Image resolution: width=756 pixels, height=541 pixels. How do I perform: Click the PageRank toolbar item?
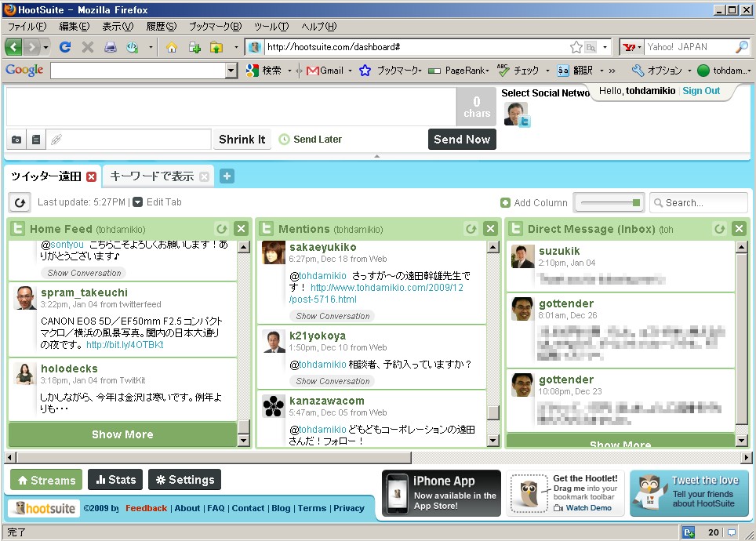pyautogui.click(x=460, y=71)
